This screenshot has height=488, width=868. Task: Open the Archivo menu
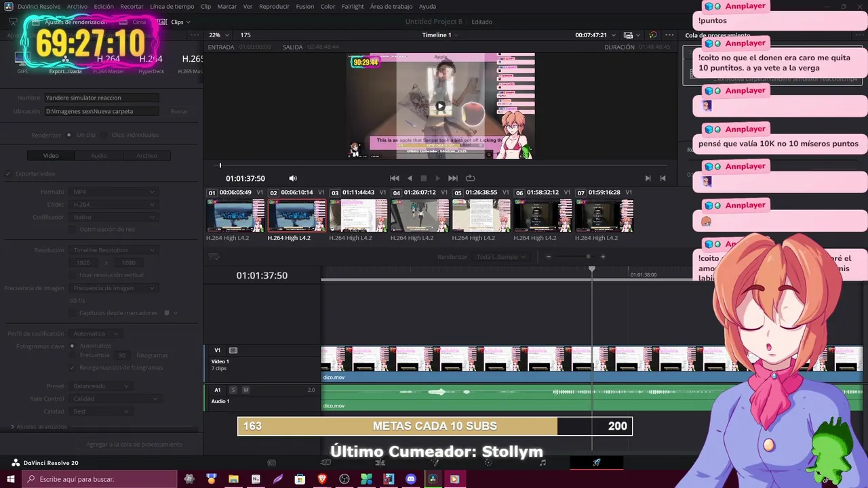tap(77, 6)
